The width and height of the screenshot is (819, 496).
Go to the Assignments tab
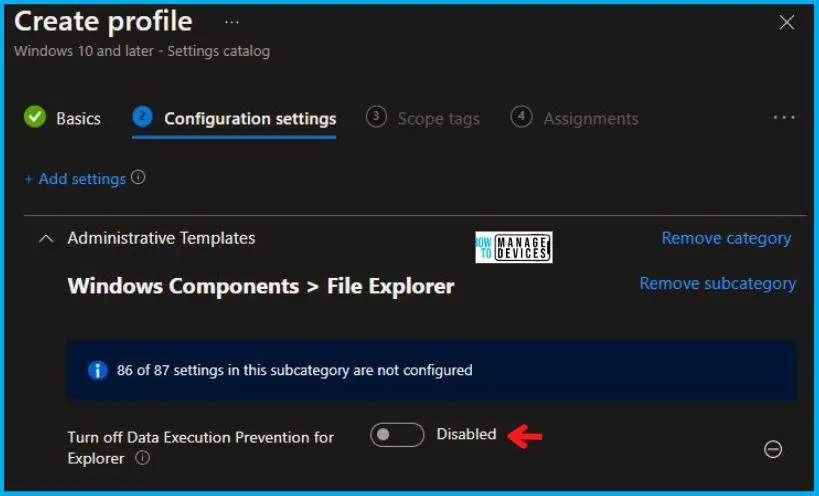click(590, 119)
